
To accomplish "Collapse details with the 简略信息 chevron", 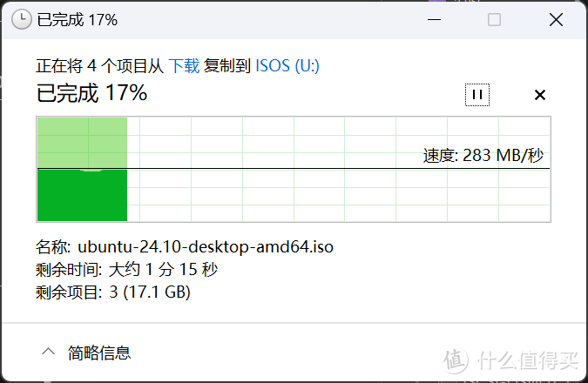I will 49,352.
